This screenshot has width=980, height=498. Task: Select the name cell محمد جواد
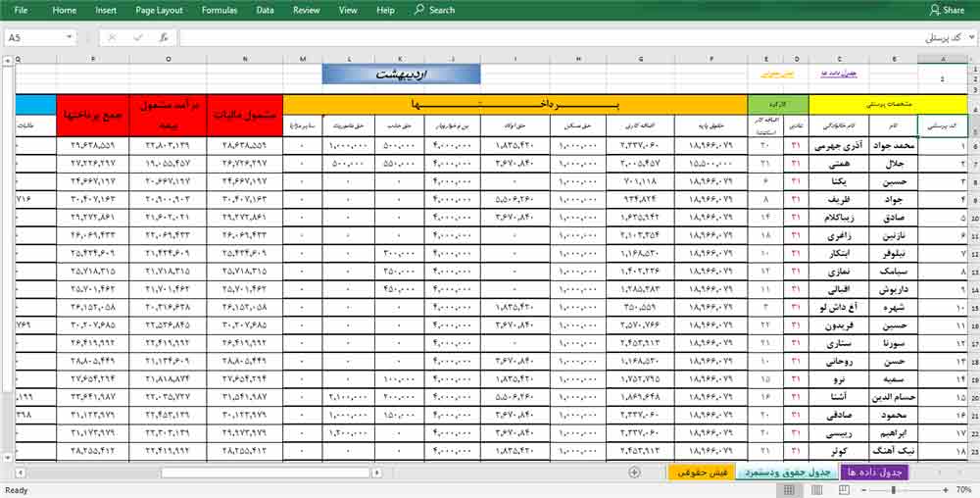(893, 146)
